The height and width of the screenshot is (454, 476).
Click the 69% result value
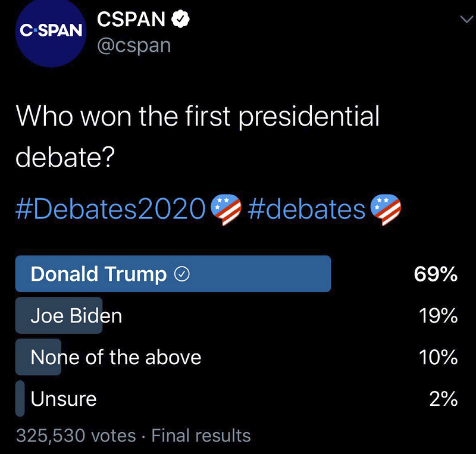click(436, 274)
